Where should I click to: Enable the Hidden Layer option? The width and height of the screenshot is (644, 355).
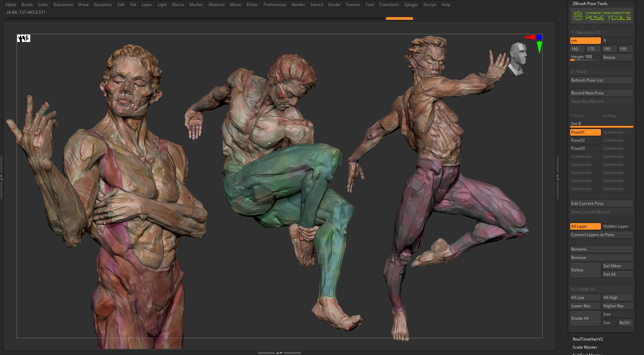click(617, 226)
